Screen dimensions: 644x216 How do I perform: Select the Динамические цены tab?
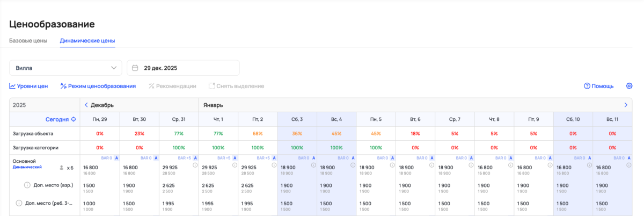point(87,41)
